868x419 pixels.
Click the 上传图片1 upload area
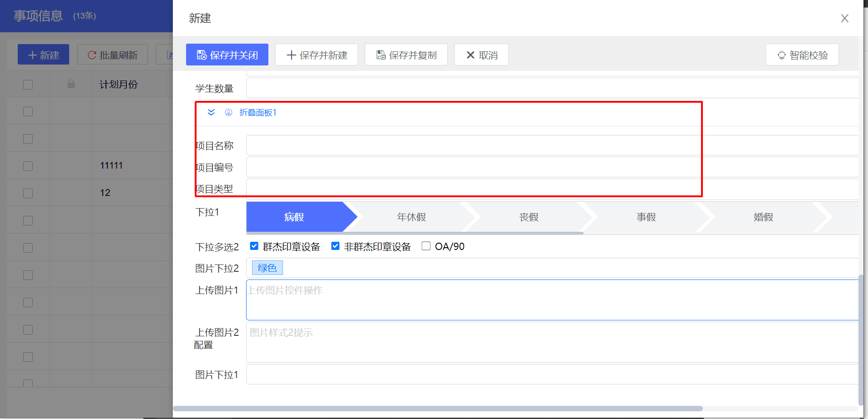[552, 300]
